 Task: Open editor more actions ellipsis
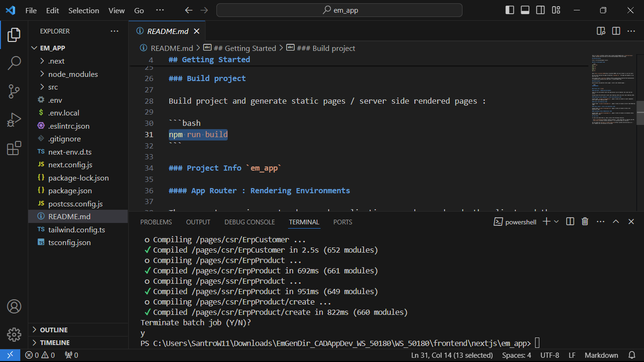(x=631, y=31)
